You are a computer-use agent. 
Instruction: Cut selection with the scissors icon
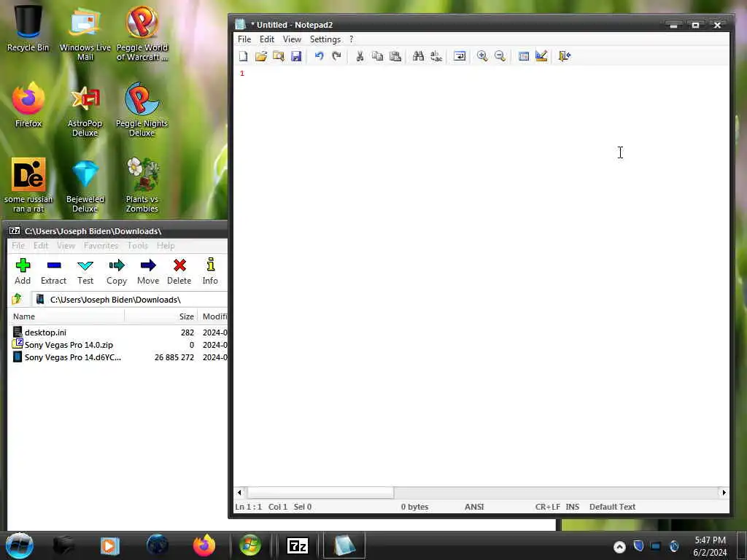point(360,56)
